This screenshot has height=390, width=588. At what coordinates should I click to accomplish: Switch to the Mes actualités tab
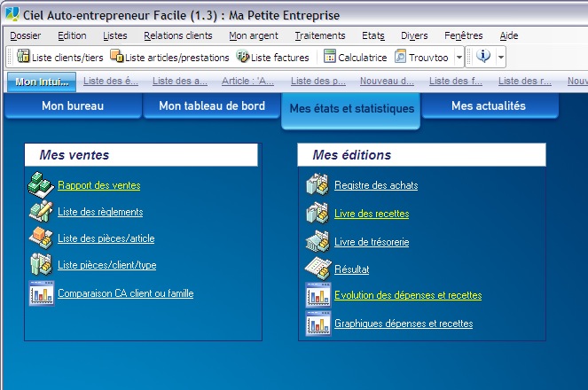point(489,105)
